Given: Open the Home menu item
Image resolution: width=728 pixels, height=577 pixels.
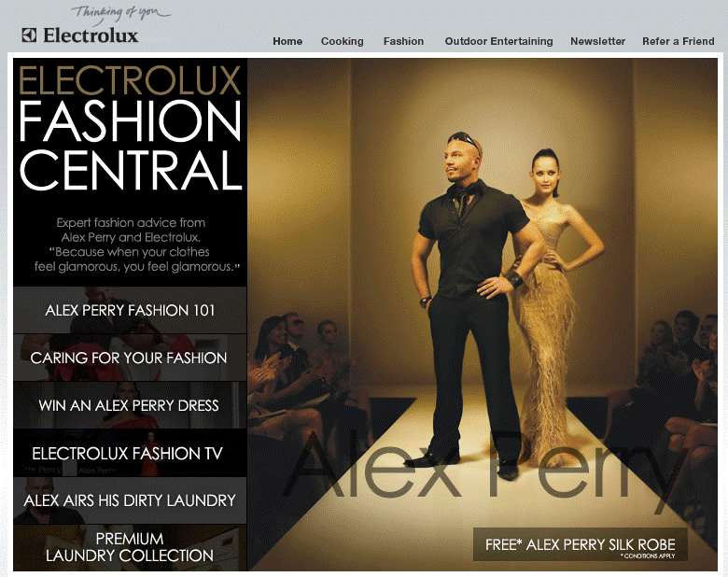Looking at the screenshot, I should [x=287, y=41].
